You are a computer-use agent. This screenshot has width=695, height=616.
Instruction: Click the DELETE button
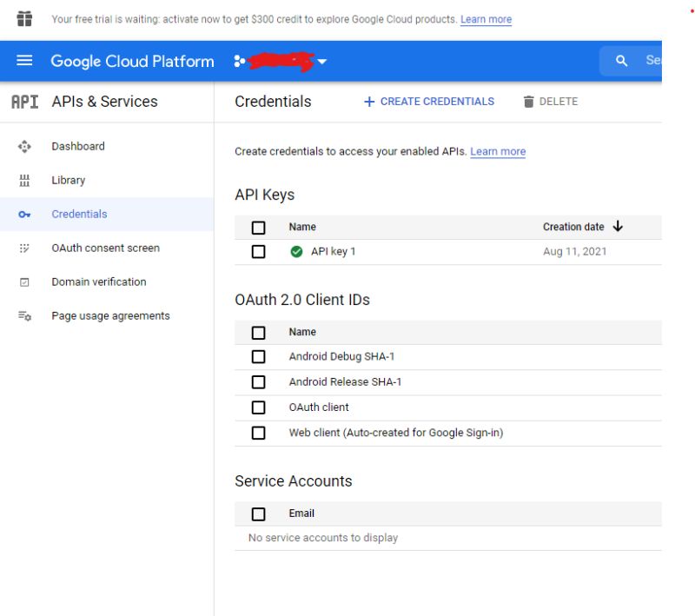(551, 102)
